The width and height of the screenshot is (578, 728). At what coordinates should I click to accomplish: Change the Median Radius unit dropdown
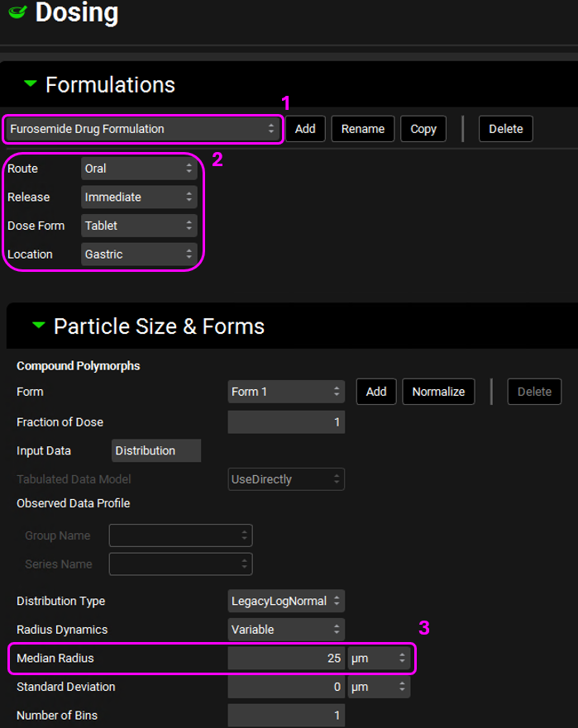point(379,659)
